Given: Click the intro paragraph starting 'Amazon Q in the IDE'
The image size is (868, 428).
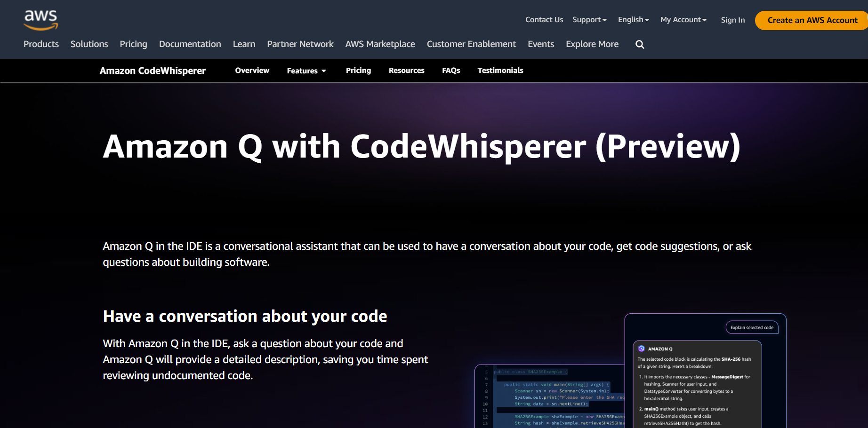Looking at the screenshot, I should tap(427, 254).
